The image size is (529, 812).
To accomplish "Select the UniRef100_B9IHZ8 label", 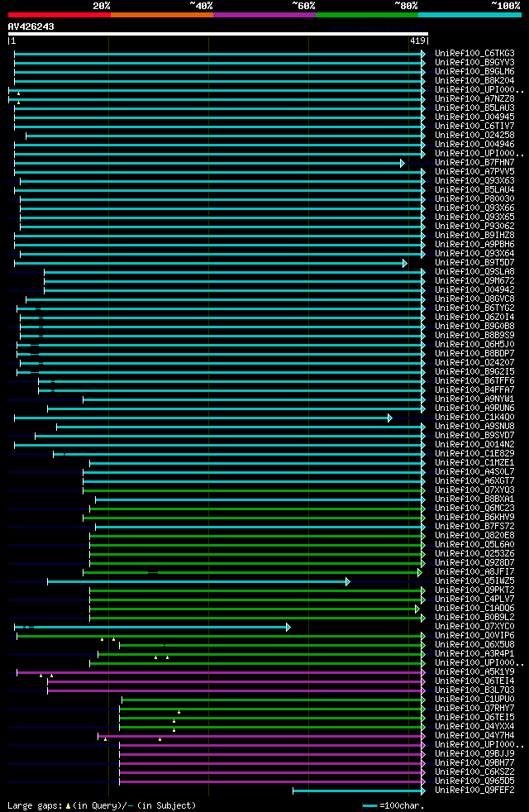I will click(474, 236).
